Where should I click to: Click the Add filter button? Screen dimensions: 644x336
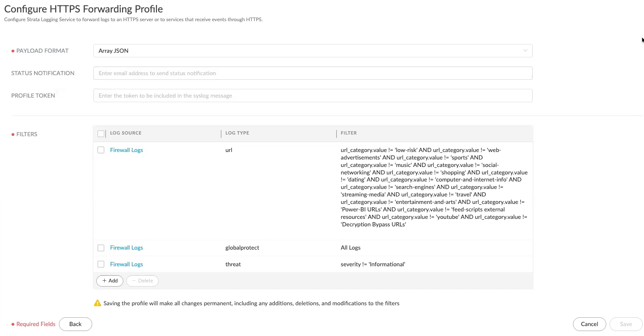(x=110, y=281)
